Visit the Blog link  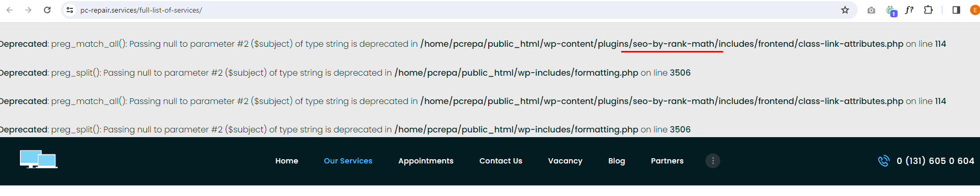[x=617, y=161]
